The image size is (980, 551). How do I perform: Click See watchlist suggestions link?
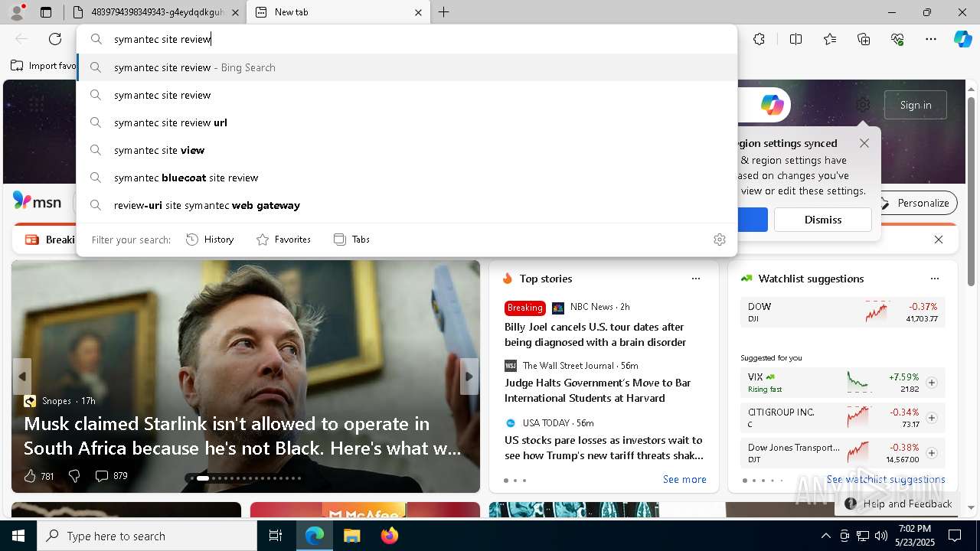[x=886, y=479]
